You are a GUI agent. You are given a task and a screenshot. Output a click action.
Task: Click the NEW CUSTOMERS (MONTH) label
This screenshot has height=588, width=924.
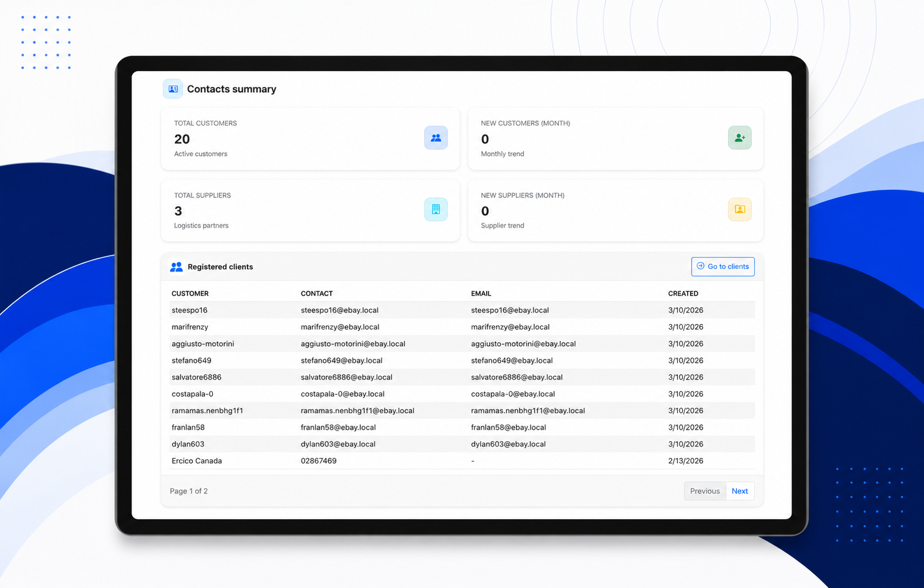(x=525, y=123)
